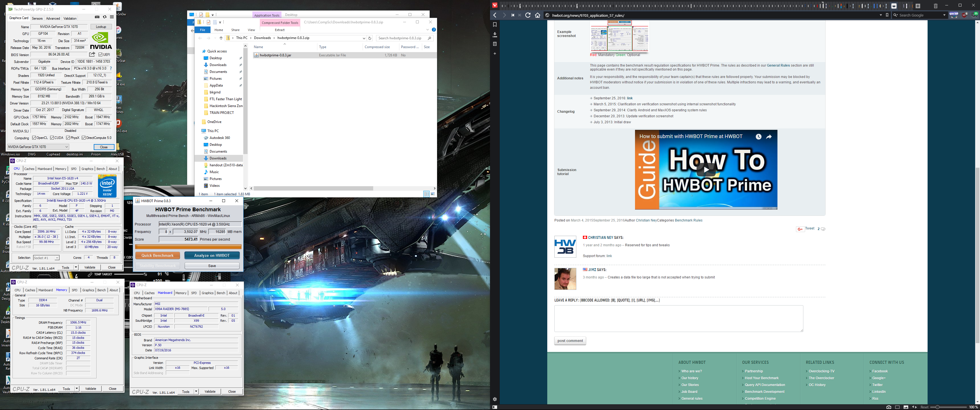
Task: Add web panel with plus icon
Action: coord(495,54)
